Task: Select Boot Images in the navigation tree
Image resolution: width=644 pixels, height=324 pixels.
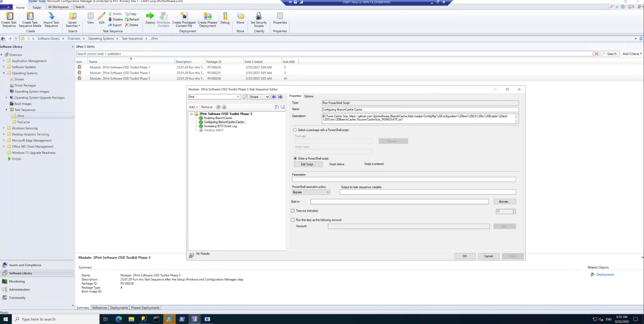Action: [x=23, y=104]
